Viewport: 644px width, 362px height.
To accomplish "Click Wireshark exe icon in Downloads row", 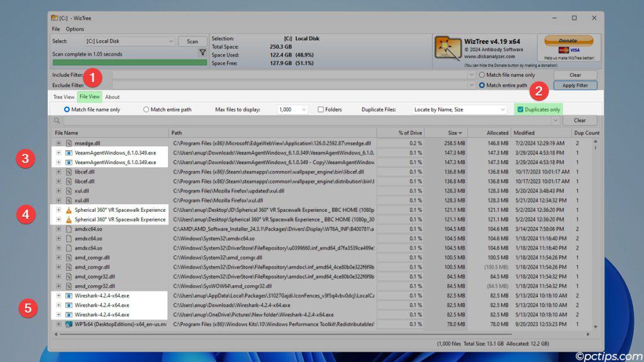I will pos(69,305).
